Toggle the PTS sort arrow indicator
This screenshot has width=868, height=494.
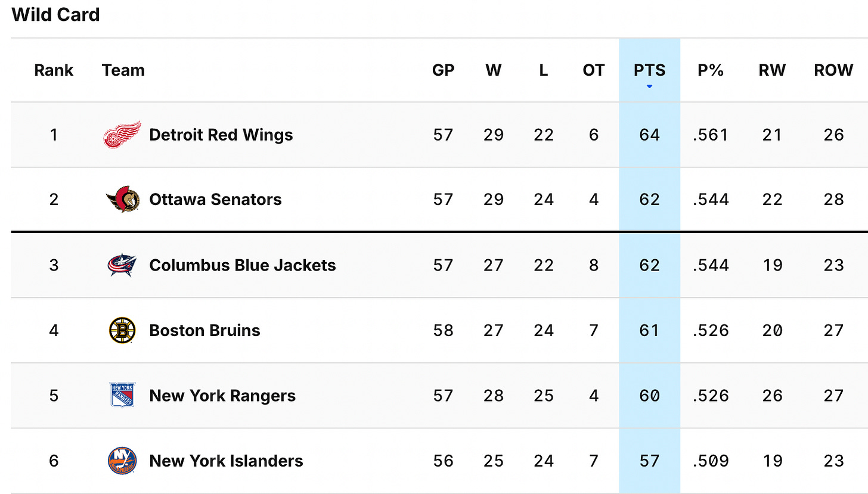pos(649,87)
